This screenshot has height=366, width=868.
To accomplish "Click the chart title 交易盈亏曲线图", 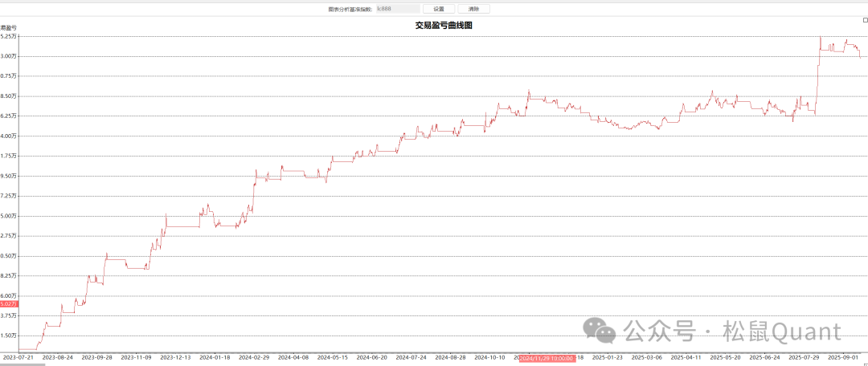I will [x=443, y=26].
